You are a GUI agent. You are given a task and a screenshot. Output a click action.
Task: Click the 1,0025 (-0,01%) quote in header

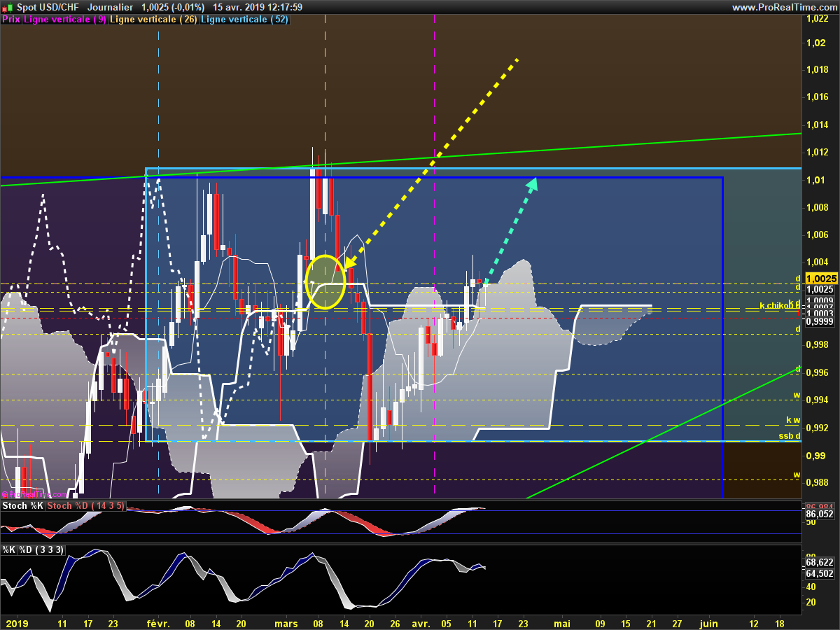click(173, 7)
